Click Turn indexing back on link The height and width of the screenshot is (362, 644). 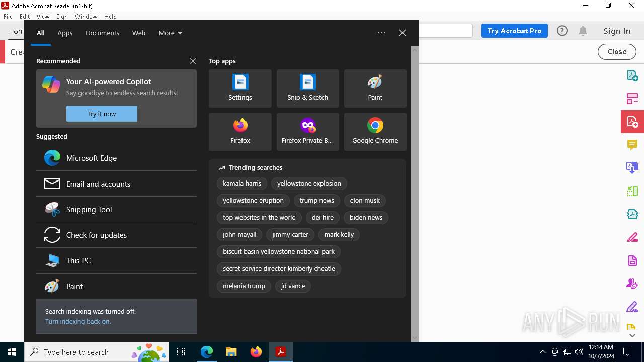tap(78, 321)
